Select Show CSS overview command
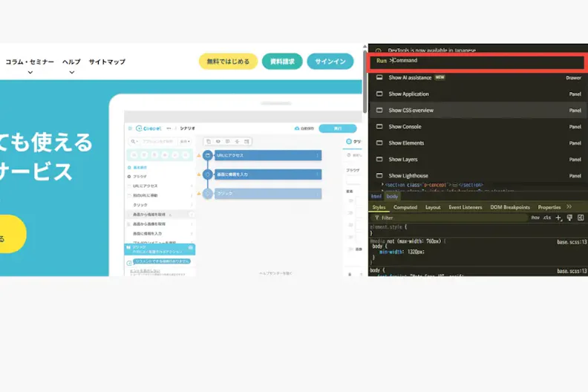Viewport: 588px width, 392px height. pyautogui.click(x=478, y=111)
